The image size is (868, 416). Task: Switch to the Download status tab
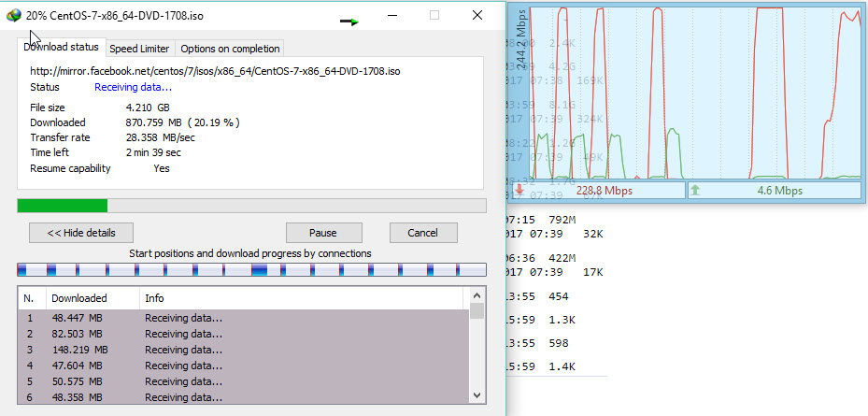coord(61,48)
